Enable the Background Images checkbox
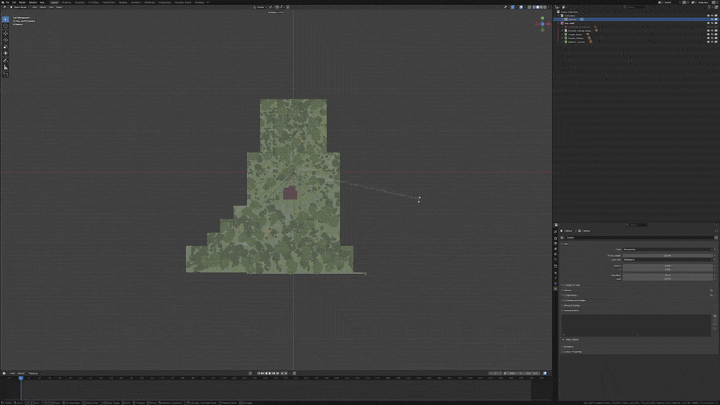The image size is (720, 405). point(564,300)
